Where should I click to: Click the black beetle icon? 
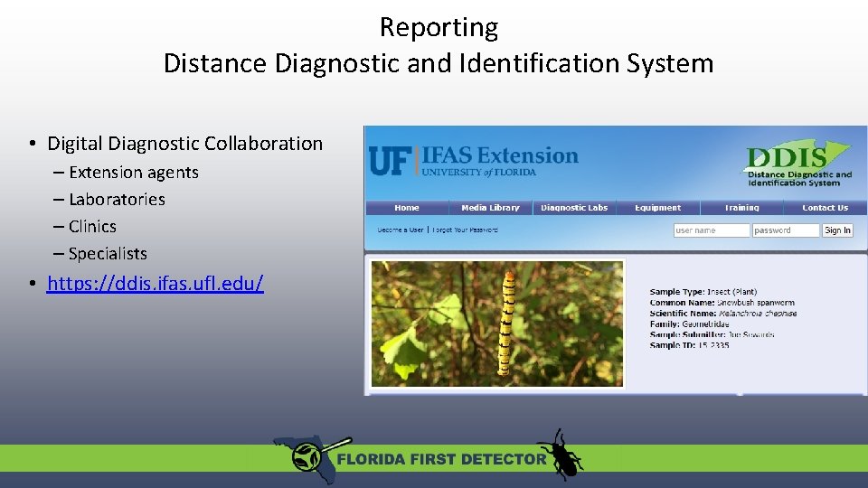[x=561, y=455]
